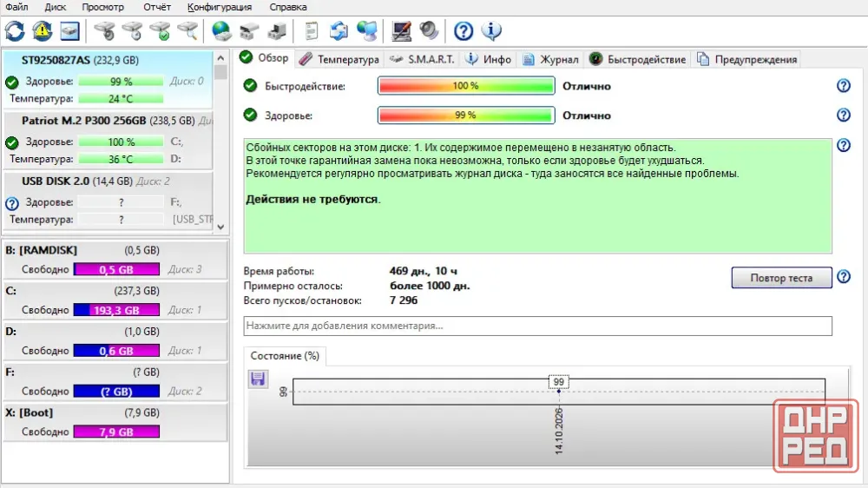Click the Повтор теста button
Viewport: 868px width, 488px height.
[781, 278]
